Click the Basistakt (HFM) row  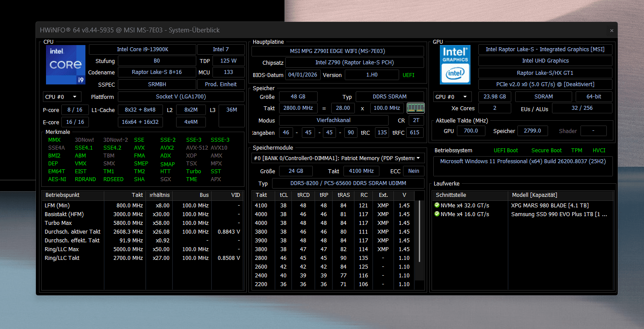142,214
